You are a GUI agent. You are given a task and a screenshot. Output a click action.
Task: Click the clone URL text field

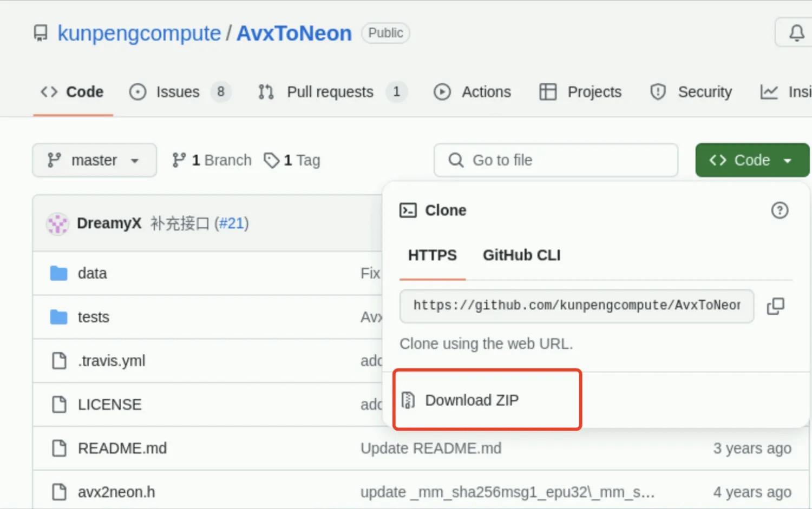pyautogui.click(x=577, y=306)
